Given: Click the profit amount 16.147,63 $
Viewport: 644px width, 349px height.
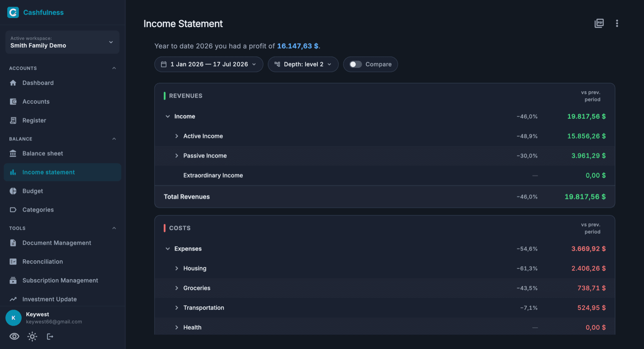Looking at the screenshot, I should [x=298, y=46].
